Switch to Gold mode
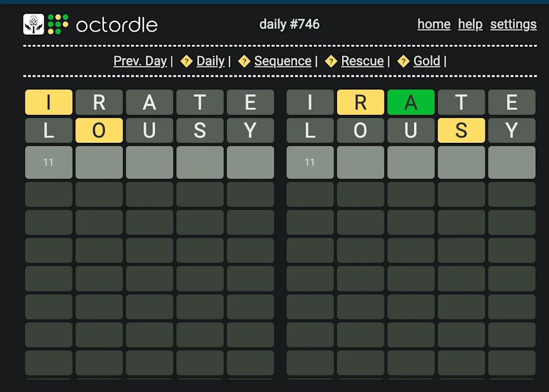 click(426, 61)
